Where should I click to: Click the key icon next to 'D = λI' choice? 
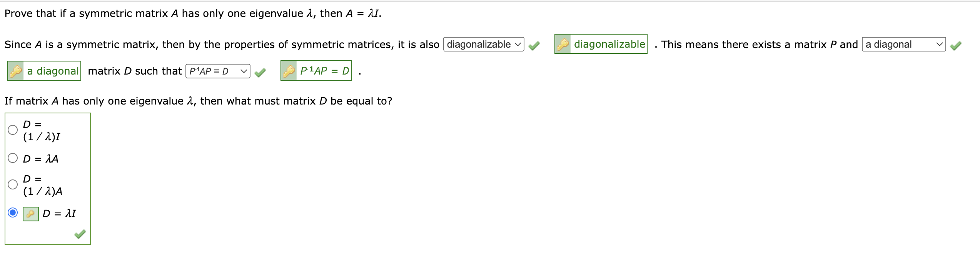pos(30,213)
